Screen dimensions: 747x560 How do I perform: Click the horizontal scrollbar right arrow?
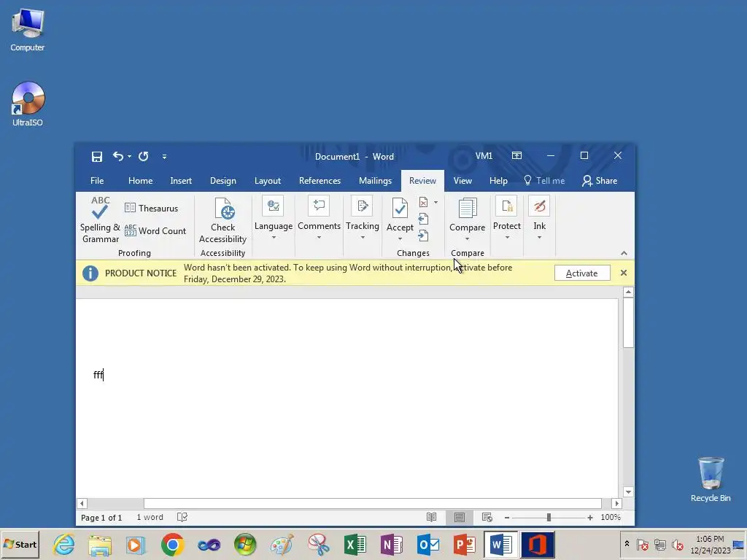(x=617, y=503)
